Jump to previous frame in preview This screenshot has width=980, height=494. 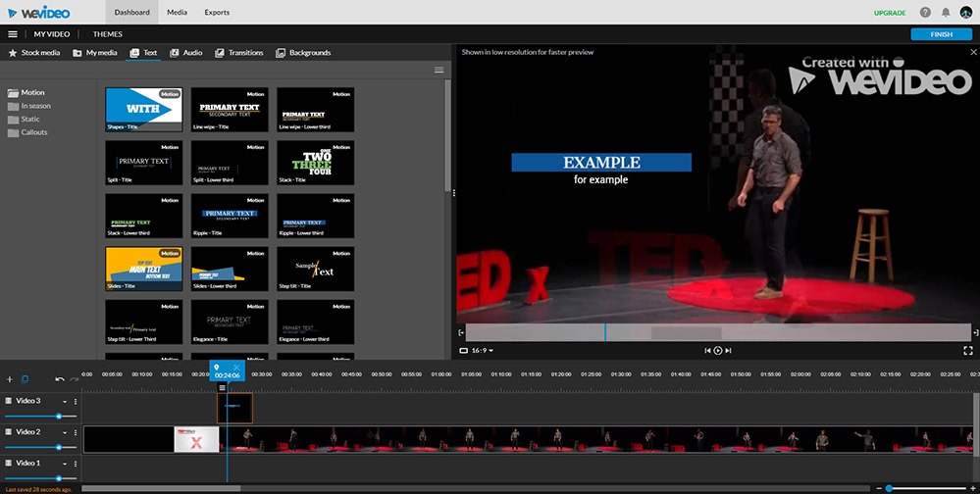pos(707,351)
